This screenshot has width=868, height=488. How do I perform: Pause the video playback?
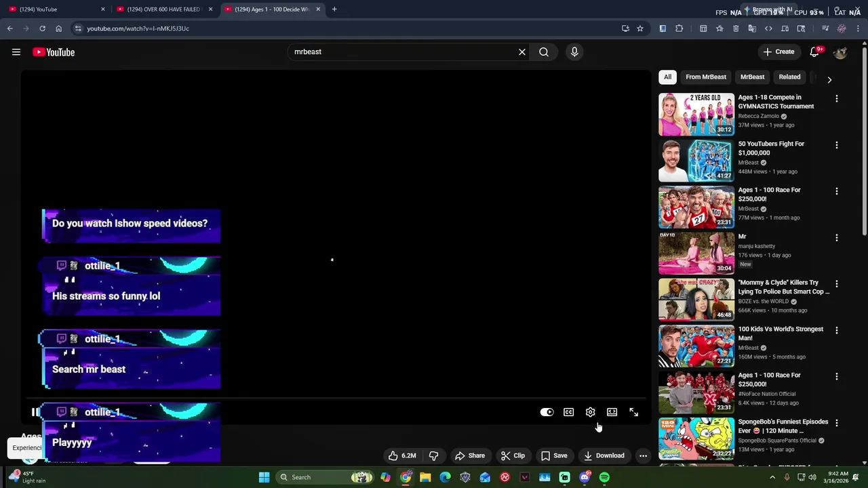(x=35, y=412)
